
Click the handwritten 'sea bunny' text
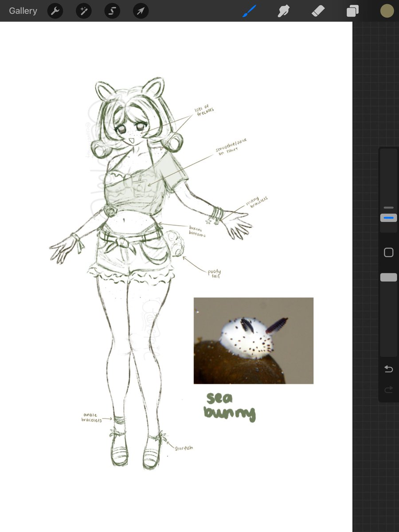tap(230, 406)
